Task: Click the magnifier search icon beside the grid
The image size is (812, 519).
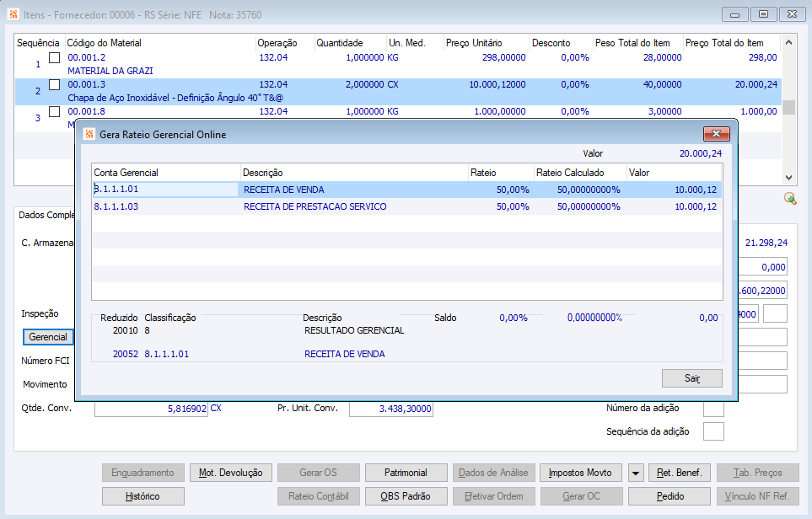Action: (x=789, y=198)
